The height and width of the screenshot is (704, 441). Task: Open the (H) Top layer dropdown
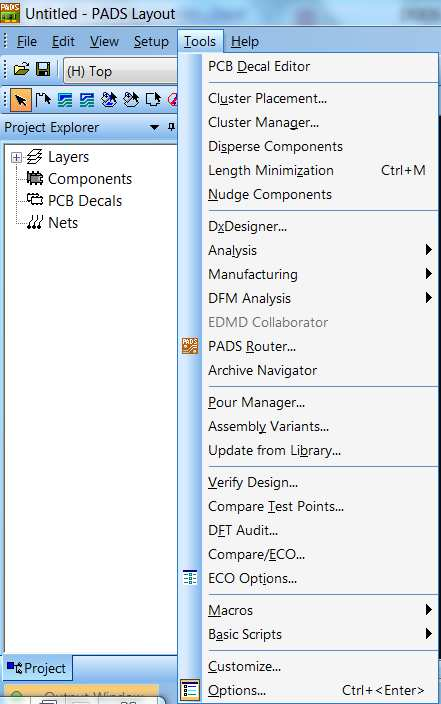120,71
